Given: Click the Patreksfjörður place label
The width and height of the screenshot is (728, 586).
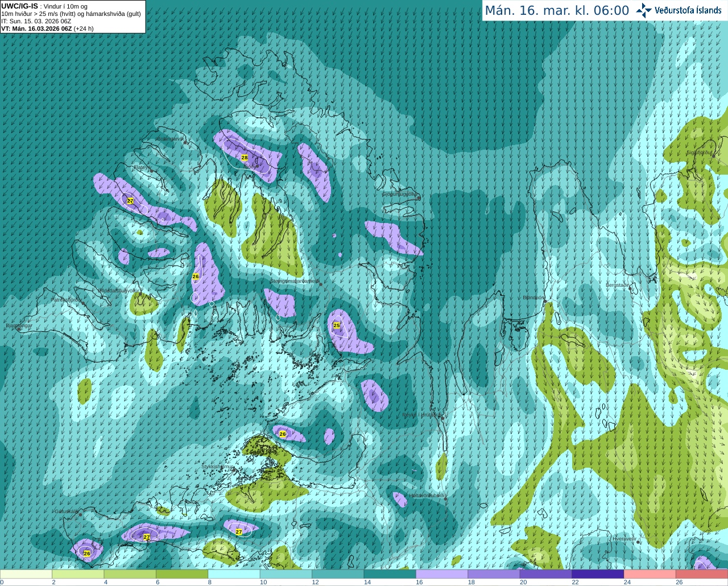Looking at the screenshot, I should click(x=67, y=299).
